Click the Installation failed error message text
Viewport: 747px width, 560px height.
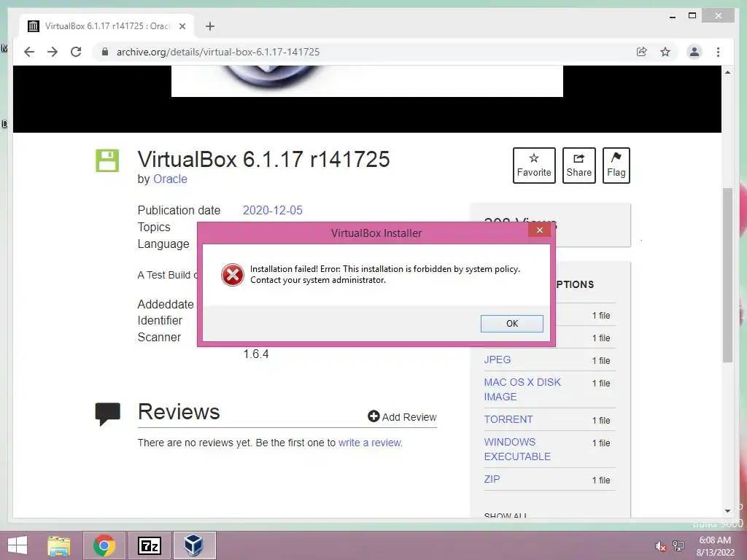(385, 274)
